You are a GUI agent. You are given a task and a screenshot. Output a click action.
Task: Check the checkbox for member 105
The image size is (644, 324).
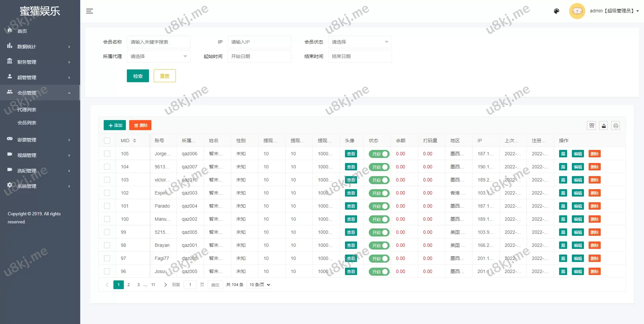[x=107, y=154]
